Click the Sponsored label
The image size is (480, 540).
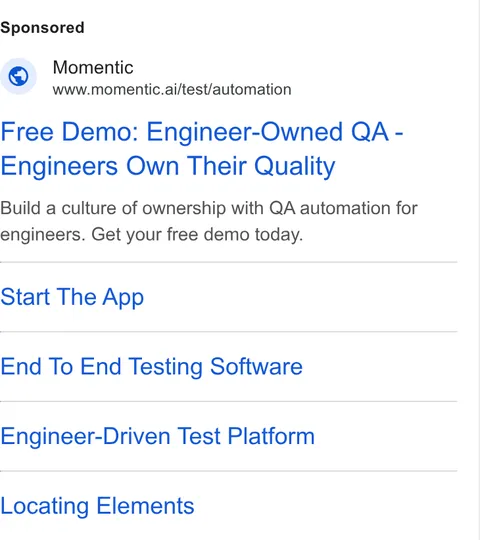(42, 28)
